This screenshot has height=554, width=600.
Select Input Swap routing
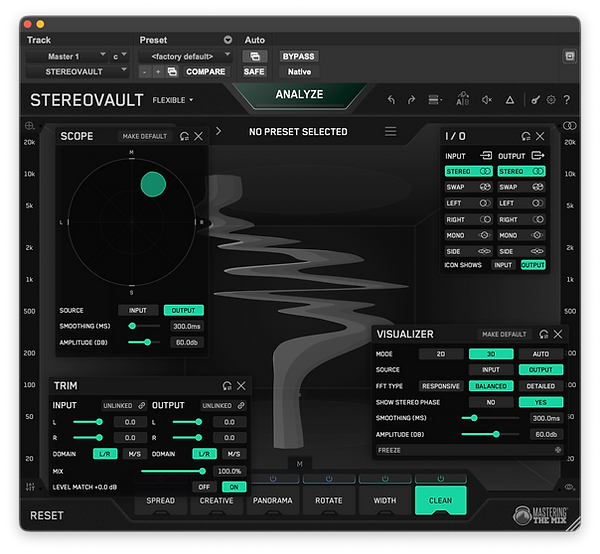click(x=469, y=187)
